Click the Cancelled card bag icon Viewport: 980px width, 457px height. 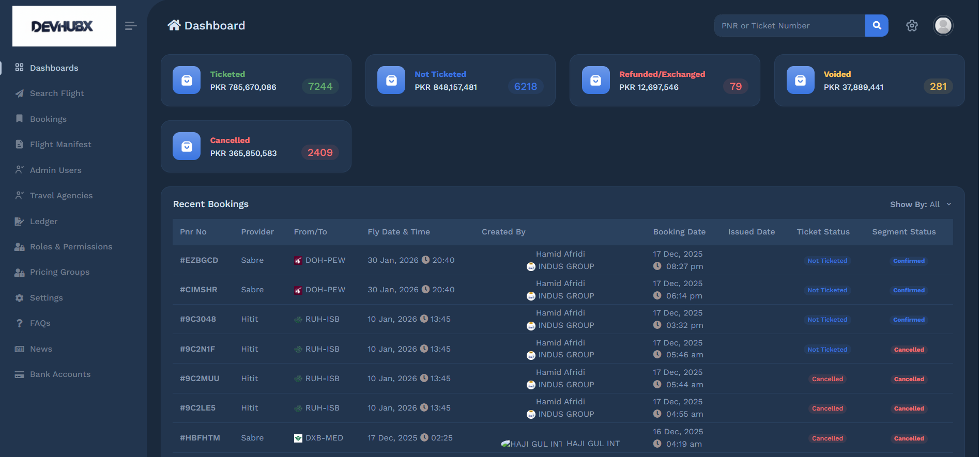click(187, 147)
